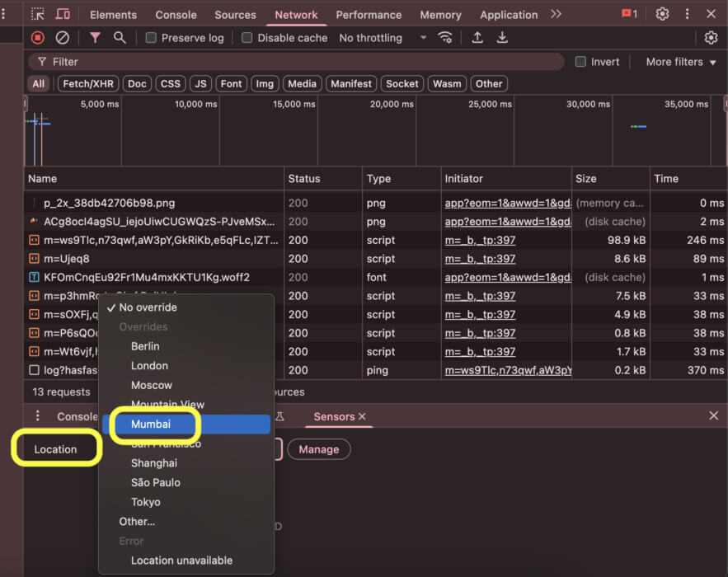Show more panel tabs chevron
Image resolution: width=728 pixels, height=577 pixels.
[x=557, y=14]
